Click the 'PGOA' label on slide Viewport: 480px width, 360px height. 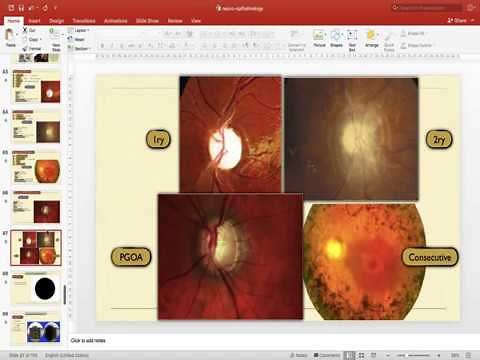click(131, 257)
